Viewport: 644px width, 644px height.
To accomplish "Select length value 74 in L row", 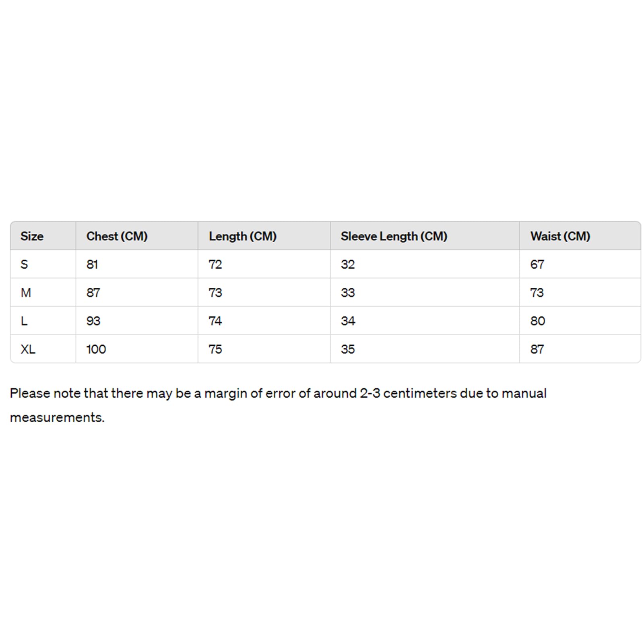I will click(x=215, y=321).
